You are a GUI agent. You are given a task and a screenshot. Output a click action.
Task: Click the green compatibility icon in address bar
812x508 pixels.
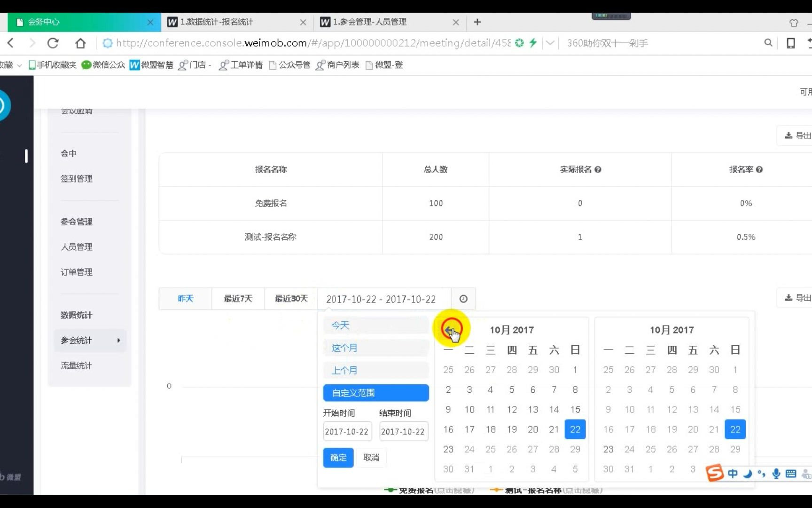coord(519,43)
